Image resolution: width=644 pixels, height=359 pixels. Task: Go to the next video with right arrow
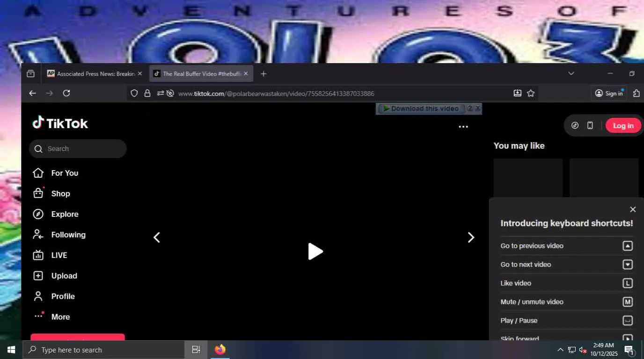coord(471,237)
